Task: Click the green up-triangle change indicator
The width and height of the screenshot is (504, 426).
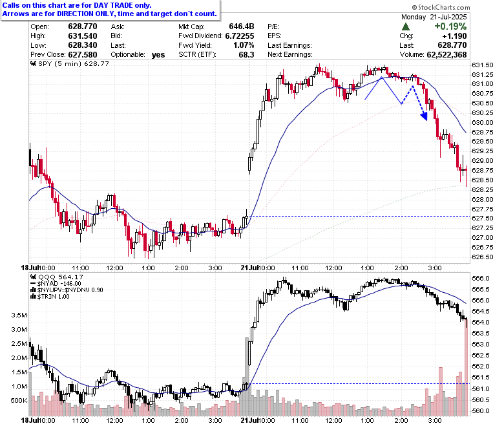Action: [x=405, y=27]
